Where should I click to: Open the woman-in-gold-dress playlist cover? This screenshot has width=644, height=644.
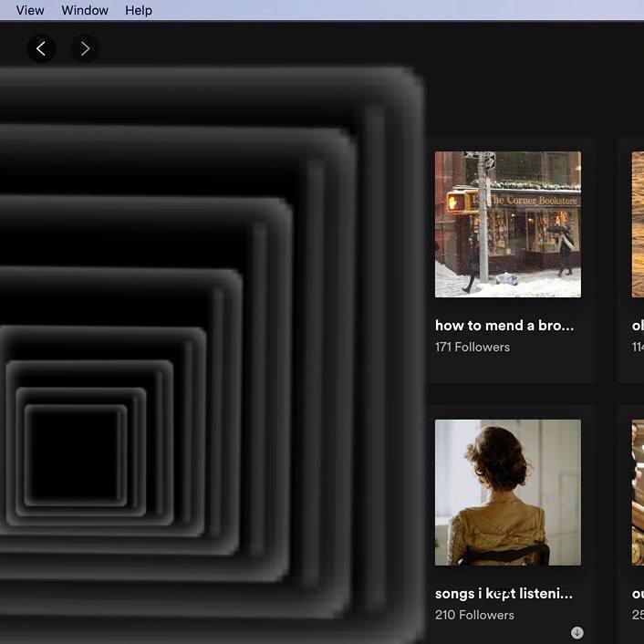[508, 493]
